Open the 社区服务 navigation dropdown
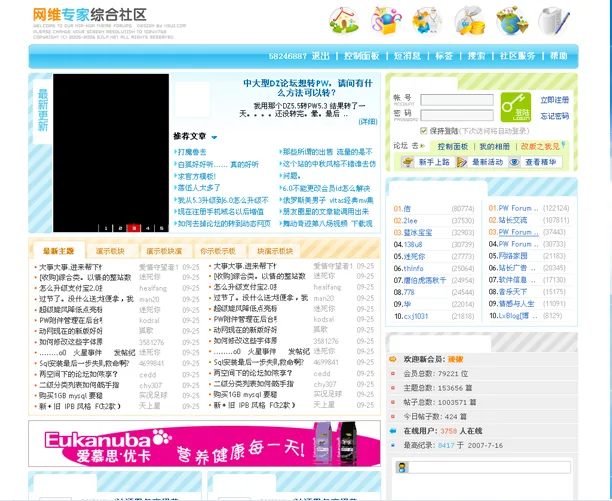612x501 pixels. 517,56
